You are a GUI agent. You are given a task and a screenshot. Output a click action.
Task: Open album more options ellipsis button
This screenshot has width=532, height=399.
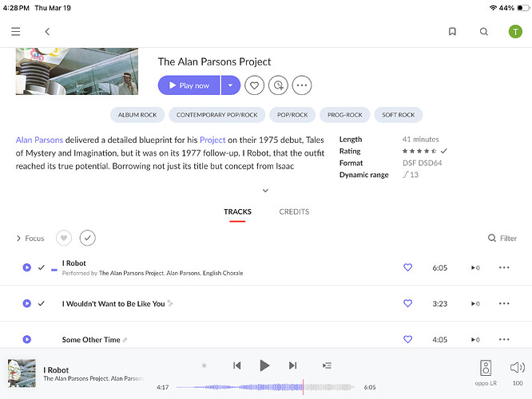point(302,85)
